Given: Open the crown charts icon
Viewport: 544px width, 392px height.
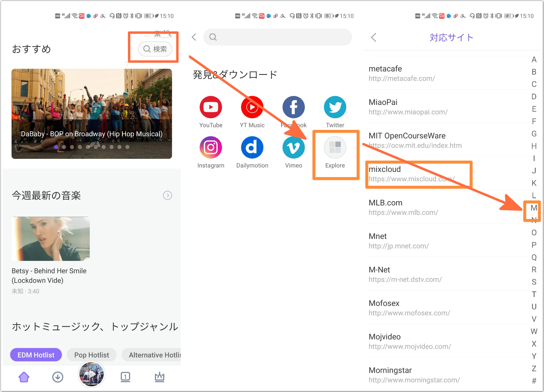Looking at the screenshot, I should (x=159, y=377).
